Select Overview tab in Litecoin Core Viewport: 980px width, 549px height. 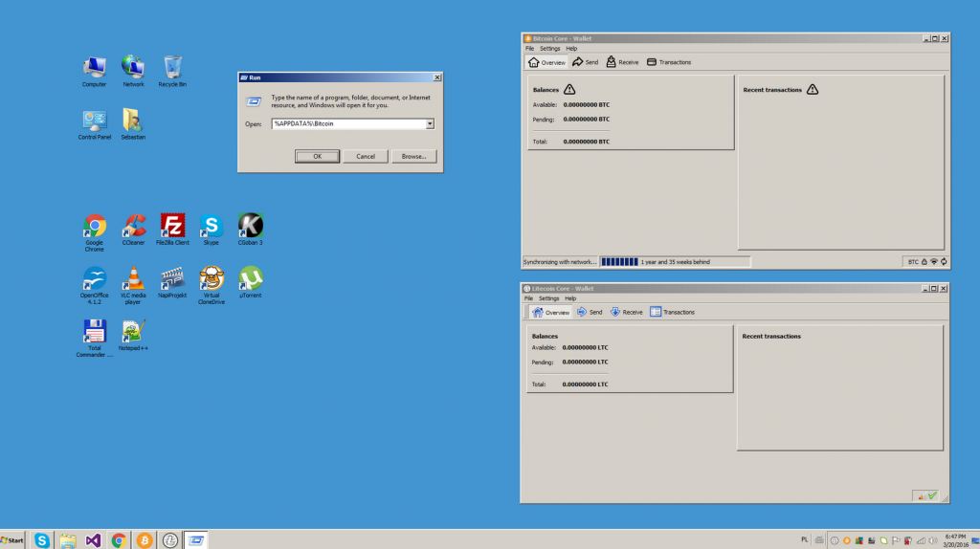point(550,313)
